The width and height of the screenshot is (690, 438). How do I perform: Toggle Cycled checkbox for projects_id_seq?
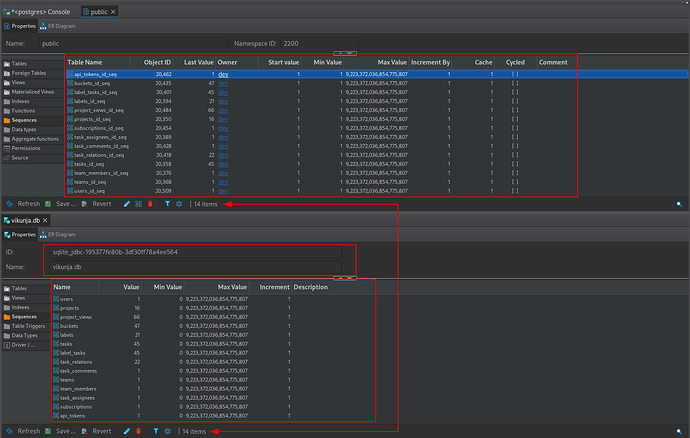(515, 119)
